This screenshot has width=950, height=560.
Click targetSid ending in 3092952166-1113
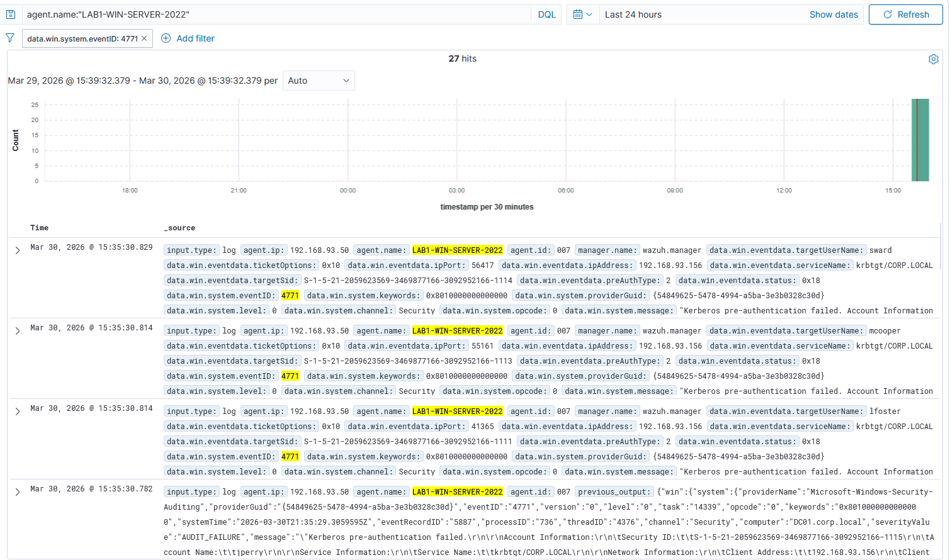(x=408, y=361)
